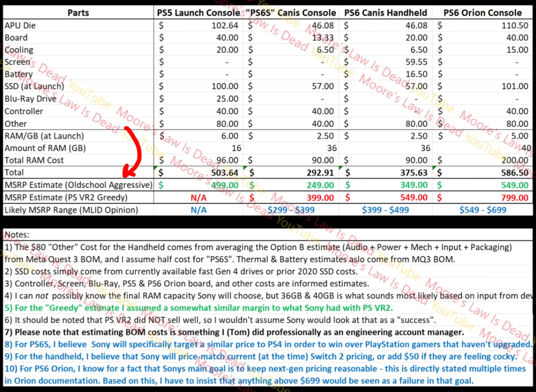Select the PS5 Total RAM Cost 96.00

227,160
